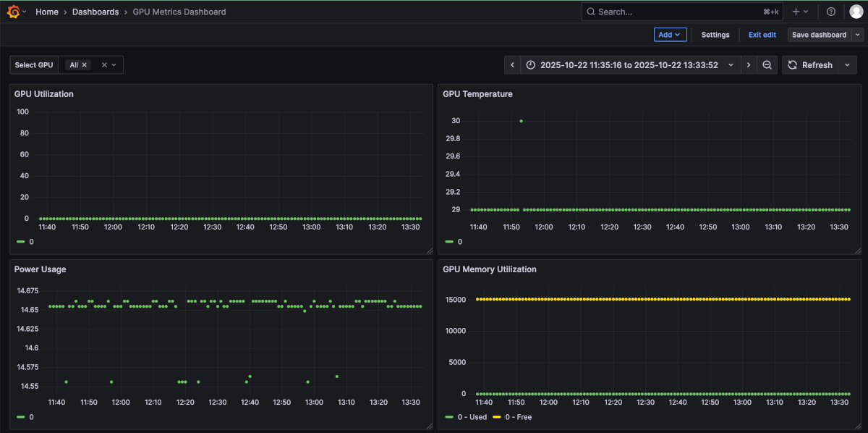Click the plus icon to create new item
Screen dimensions: 868x433
click(794, 12)
